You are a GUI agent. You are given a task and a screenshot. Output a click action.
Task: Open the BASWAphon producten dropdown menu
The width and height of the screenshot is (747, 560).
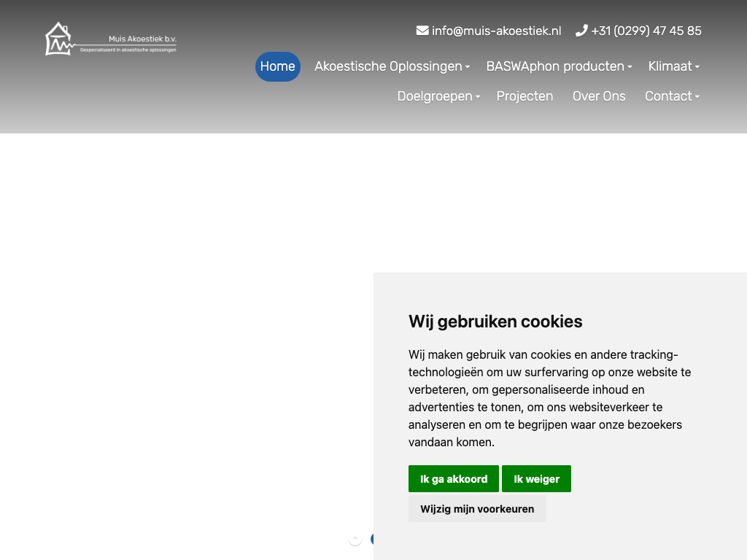point(559,66)
